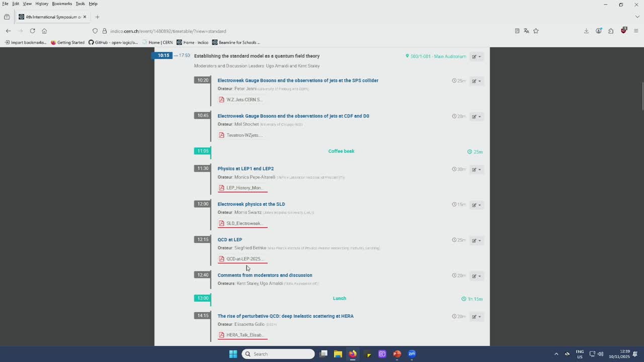Expand edit dropdown for Physics at LEP1 and LEP2
The height and width of the screenshot is (362, 644).
click(476, 169)
